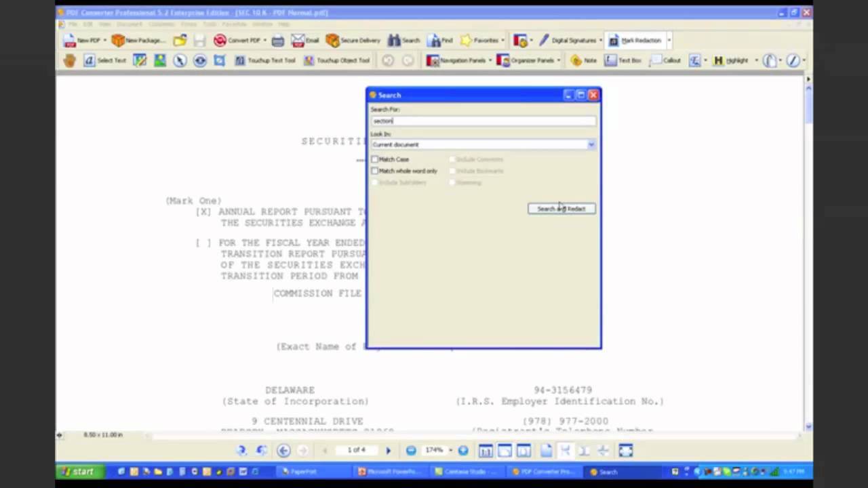The height and width of the screenshot is (488, 868).
Task: Click the Search and Redact button
Action: point(561,209)
